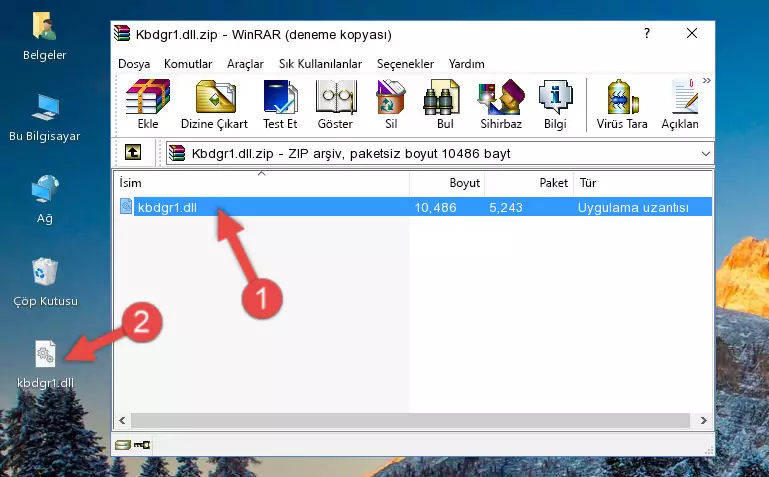Click the key password icon in status bar
769x477 pixels.
coord(142,445)
